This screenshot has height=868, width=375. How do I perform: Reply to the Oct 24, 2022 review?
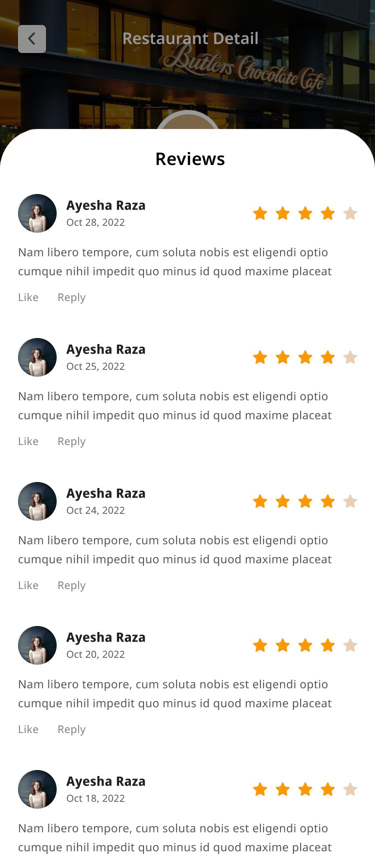coord(71,585)
